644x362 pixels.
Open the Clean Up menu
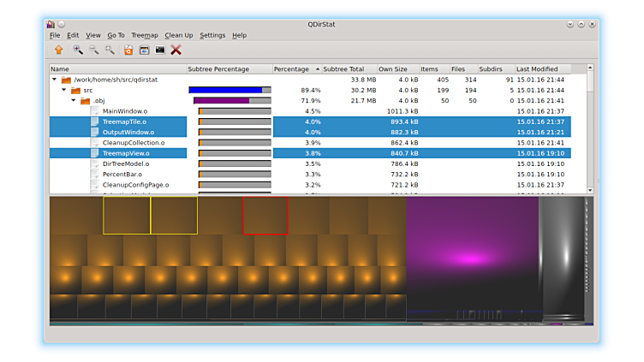179,35
